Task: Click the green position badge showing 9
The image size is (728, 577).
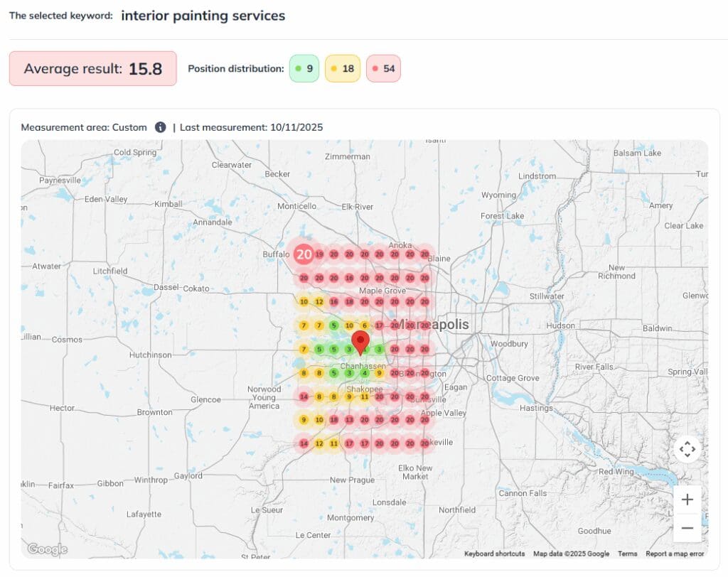Action: (304, 69)
